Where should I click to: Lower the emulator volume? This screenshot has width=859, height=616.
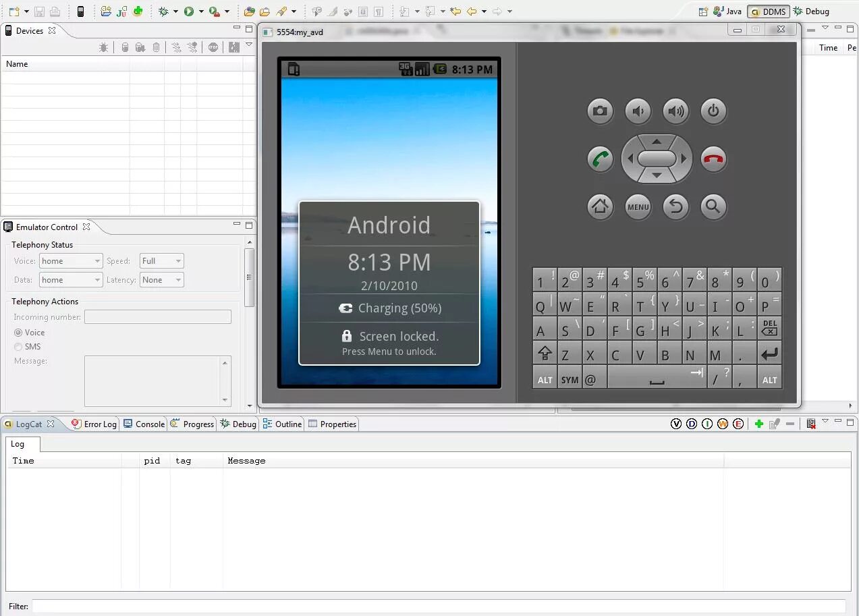pyautogui.click(x=638, y=111)
